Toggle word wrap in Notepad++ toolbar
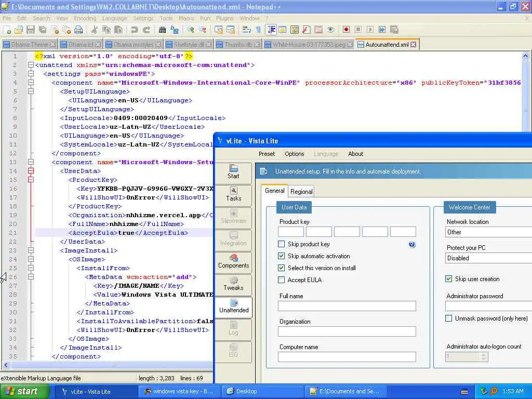 (247, 30)
